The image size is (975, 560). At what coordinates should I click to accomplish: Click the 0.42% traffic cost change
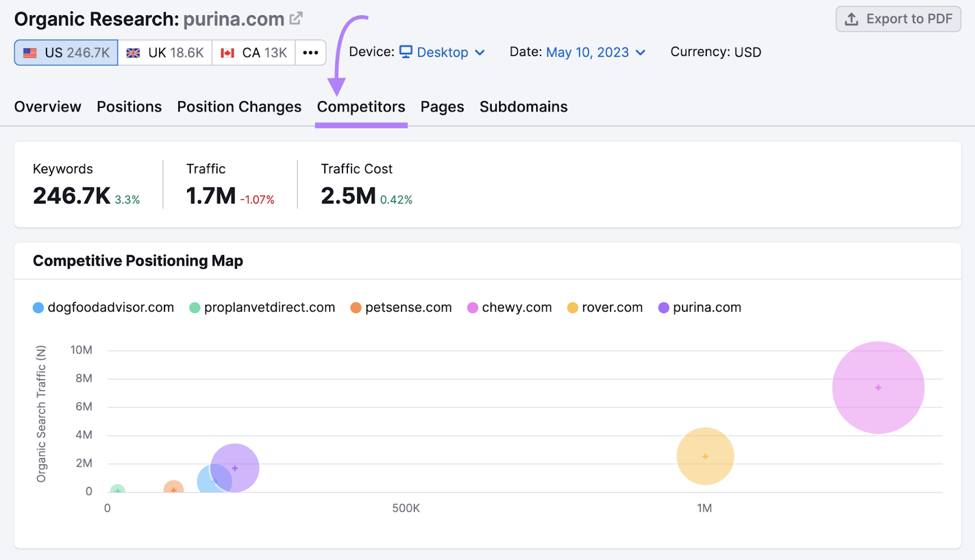(396, 200)
